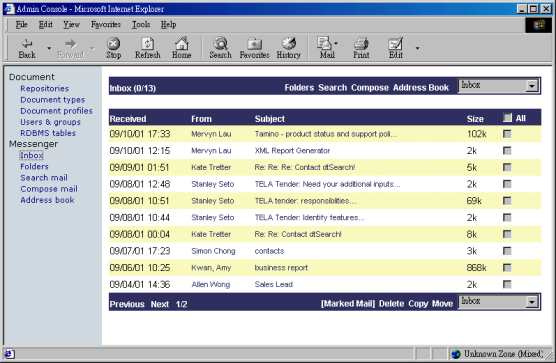The height and width of the screenshot is (363, 556).
Task: Open the Help menu
Action: click(x=168, y=24)
